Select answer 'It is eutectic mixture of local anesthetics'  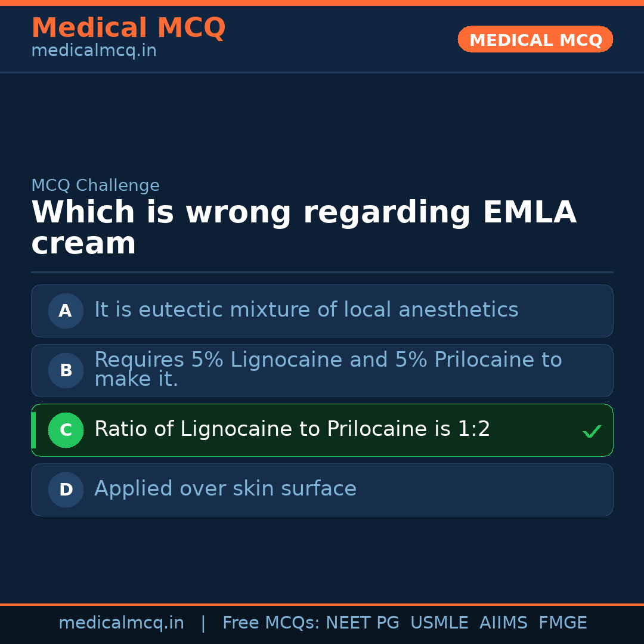tap(306, 310)
